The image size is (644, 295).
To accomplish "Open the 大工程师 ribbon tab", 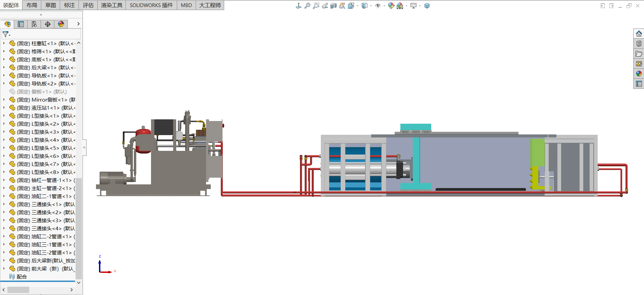I will [x=210, y=5].
